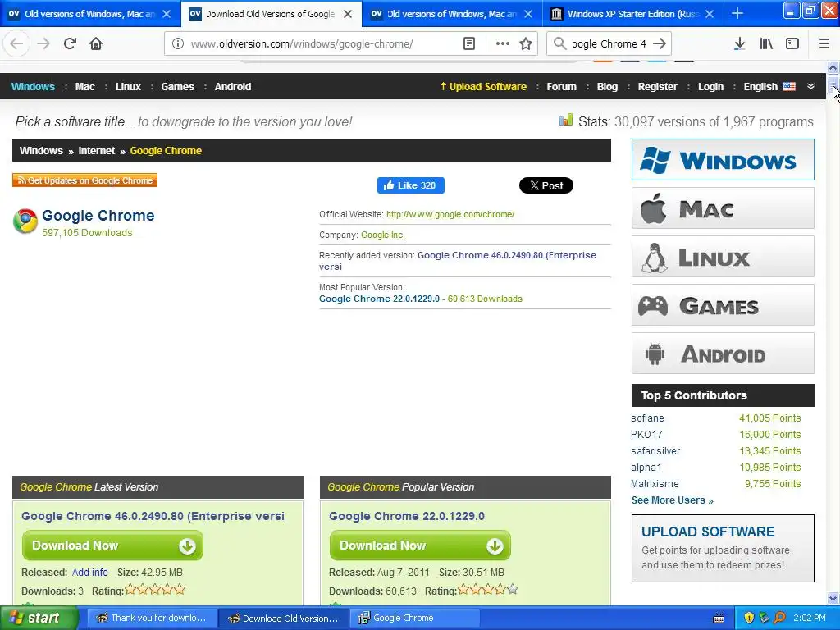Viewport: 840px width, 630px height.
Task: Switch to first Old versions of Windows tab
Action: click(90, 13)
